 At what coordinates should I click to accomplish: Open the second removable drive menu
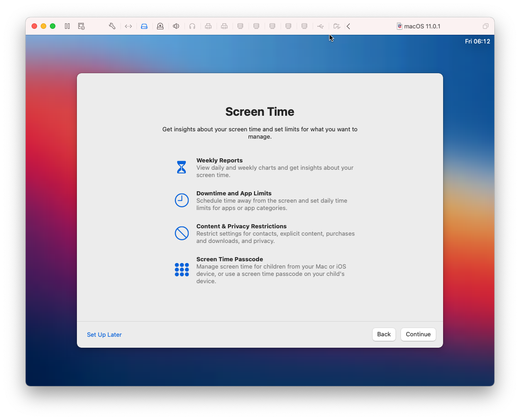pos(256,26)
